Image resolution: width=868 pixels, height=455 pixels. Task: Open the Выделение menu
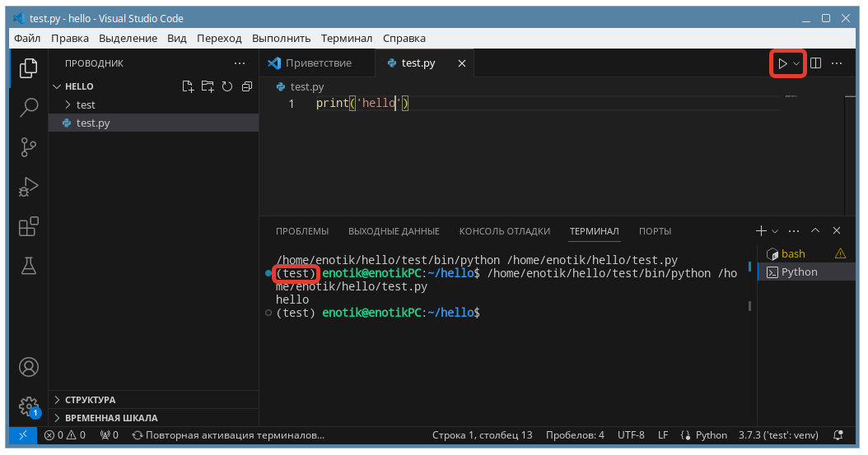click(x=128, y=38)
